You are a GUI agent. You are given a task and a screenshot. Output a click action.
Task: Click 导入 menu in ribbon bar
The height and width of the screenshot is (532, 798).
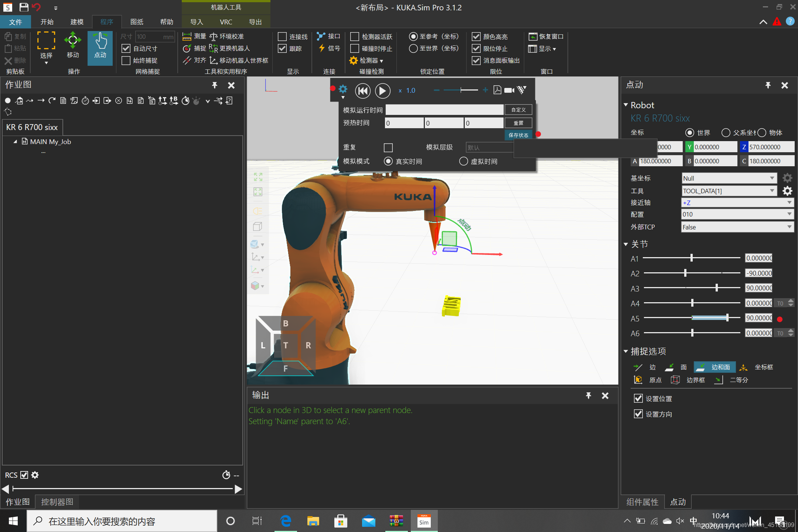[x=197, y=21]
